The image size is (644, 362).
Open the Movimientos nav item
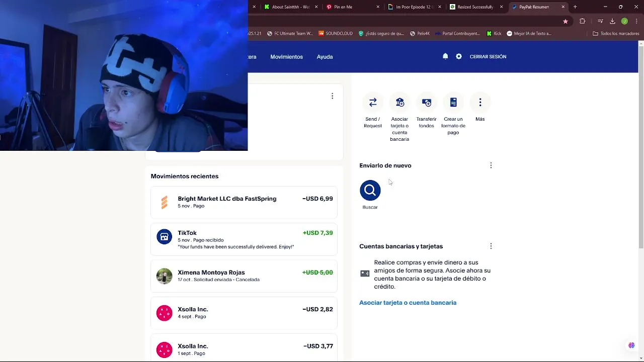(x=286, y=57)
